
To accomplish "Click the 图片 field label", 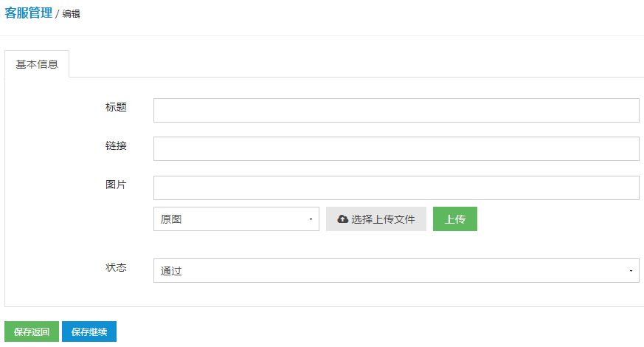I will [x=116, y=185].
